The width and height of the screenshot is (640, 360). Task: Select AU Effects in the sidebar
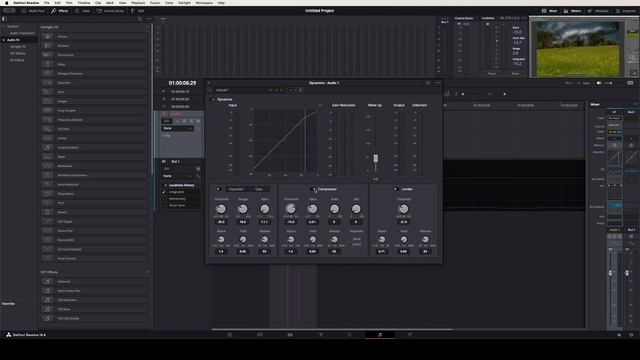17,60
